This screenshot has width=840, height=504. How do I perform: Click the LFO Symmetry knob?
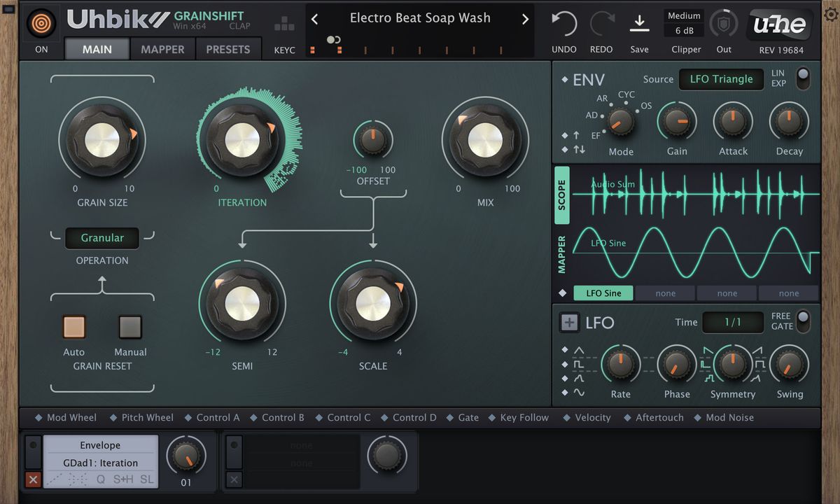(x=733, y=364)
